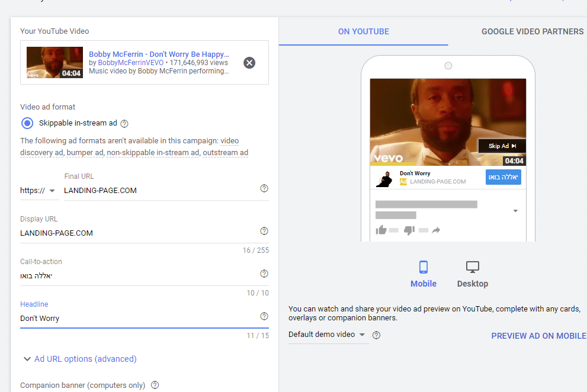This screenshot has width=587, height=392.
Task: Select the Skippable in-stream ad radio button
Action: coord(27,123)
